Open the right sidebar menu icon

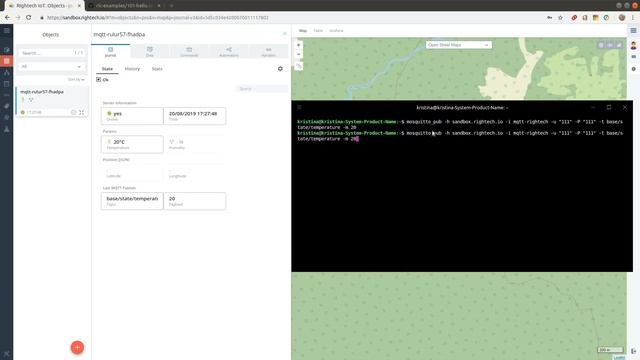633,31
